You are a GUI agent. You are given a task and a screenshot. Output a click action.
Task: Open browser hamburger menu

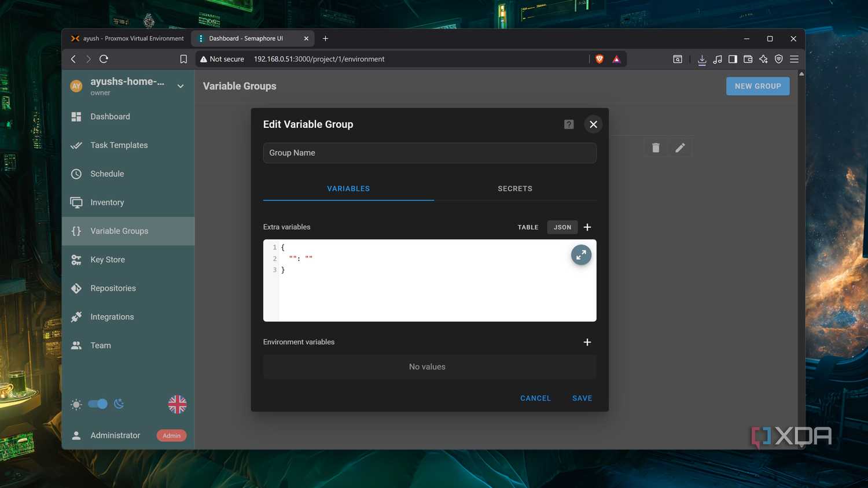click(795, 59)
